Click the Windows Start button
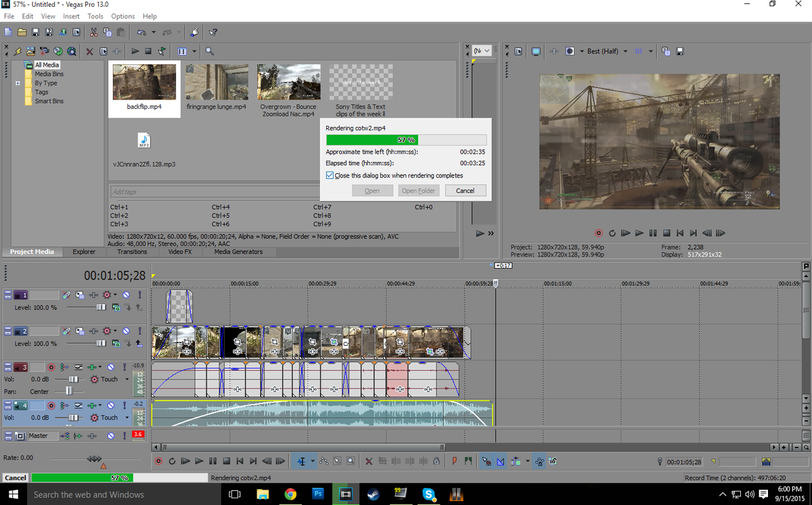The image size is (812, 505). [x=12, y=494]
